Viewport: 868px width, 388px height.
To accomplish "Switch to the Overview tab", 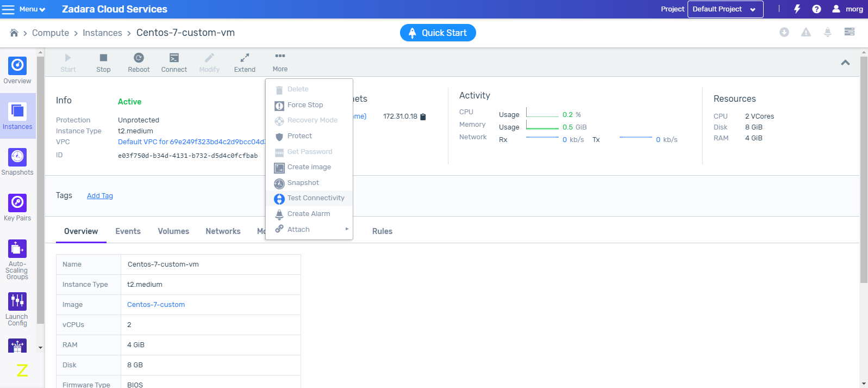I will 81,231.
